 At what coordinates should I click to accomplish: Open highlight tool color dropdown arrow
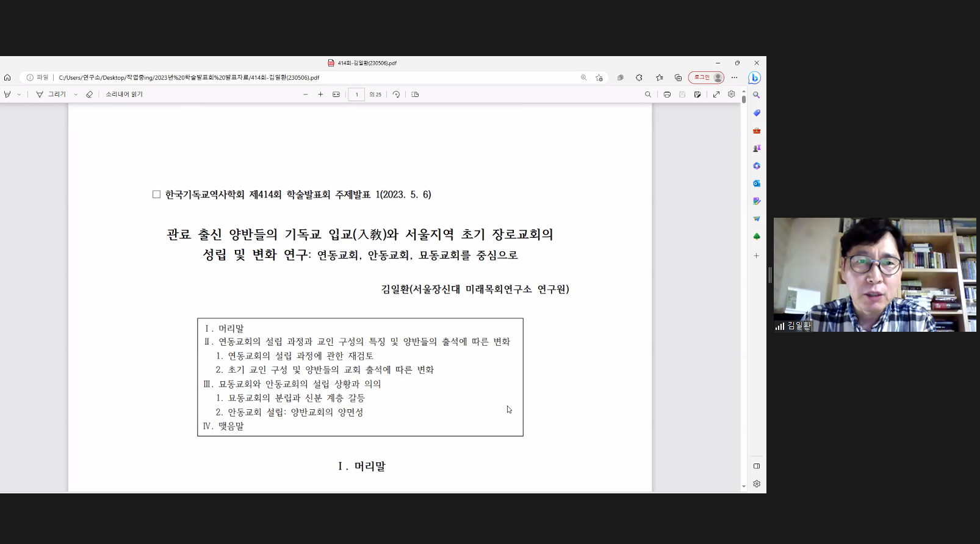[19, 95]
